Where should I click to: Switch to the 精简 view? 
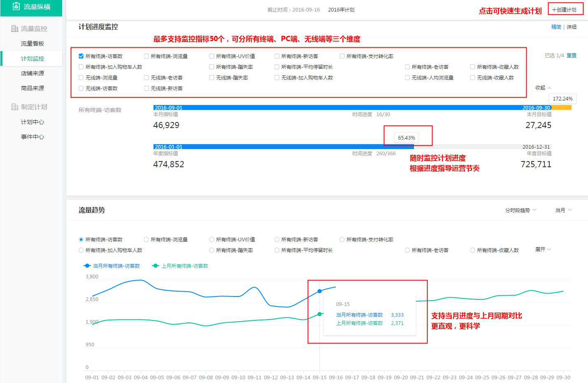point(556,27)
